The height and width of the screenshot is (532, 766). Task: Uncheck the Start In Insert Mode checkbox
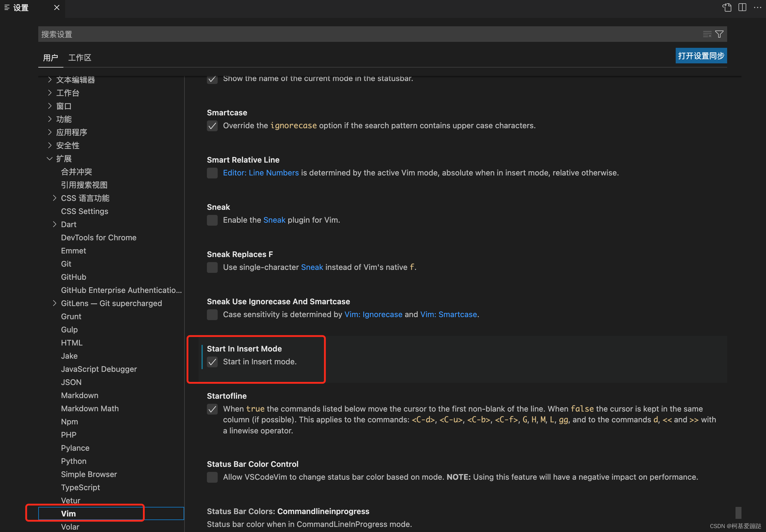(212, 362)
